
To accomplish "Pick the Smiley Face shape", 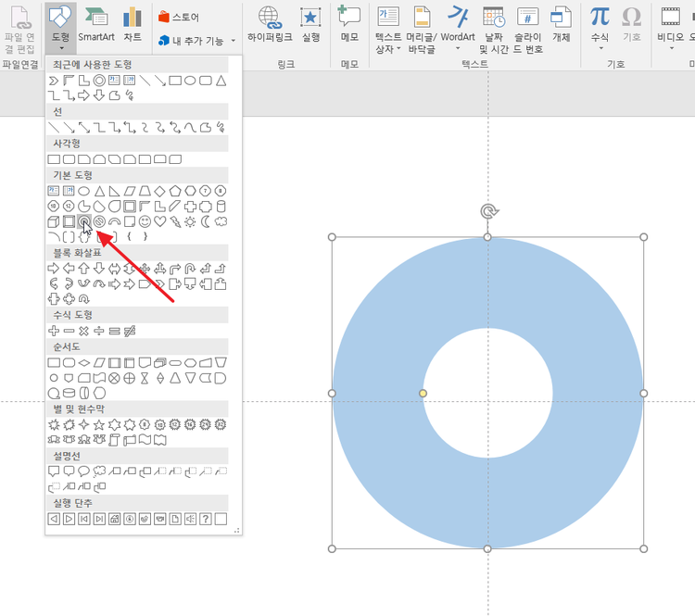I will [145, 221].
